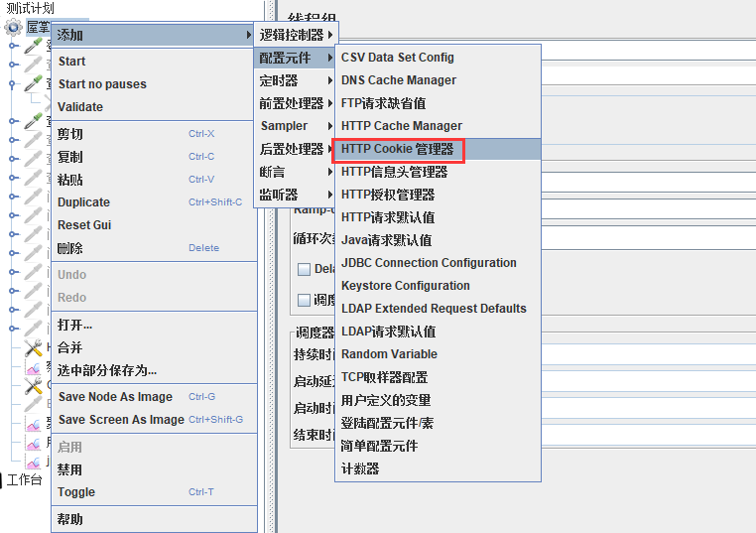The width and height of the screenshot is (756, 533).
Task: Toggle the checkbox next to '调度' label
Action: [x=304, y=300]
